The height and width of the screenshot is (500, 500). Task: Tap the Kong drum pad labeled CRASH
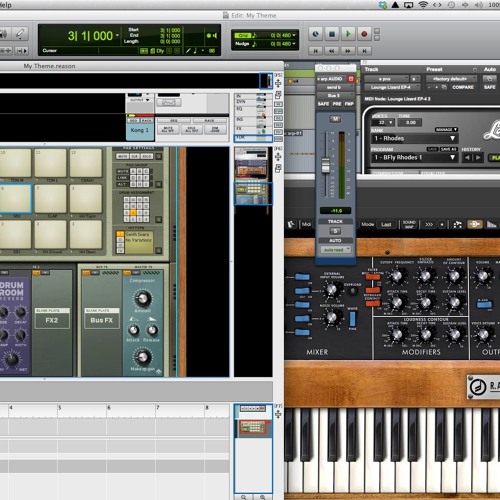click(x=86, y=163)
